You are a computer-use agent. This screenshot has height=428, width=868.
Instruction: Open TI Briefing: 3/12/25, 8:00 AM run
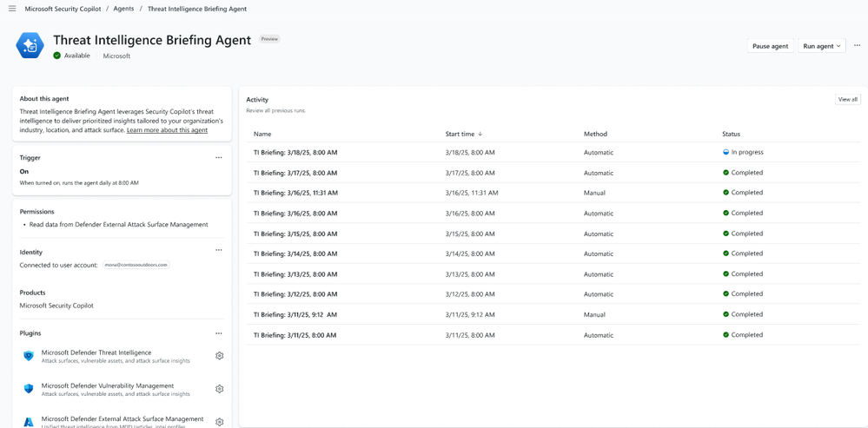point(295,294)
